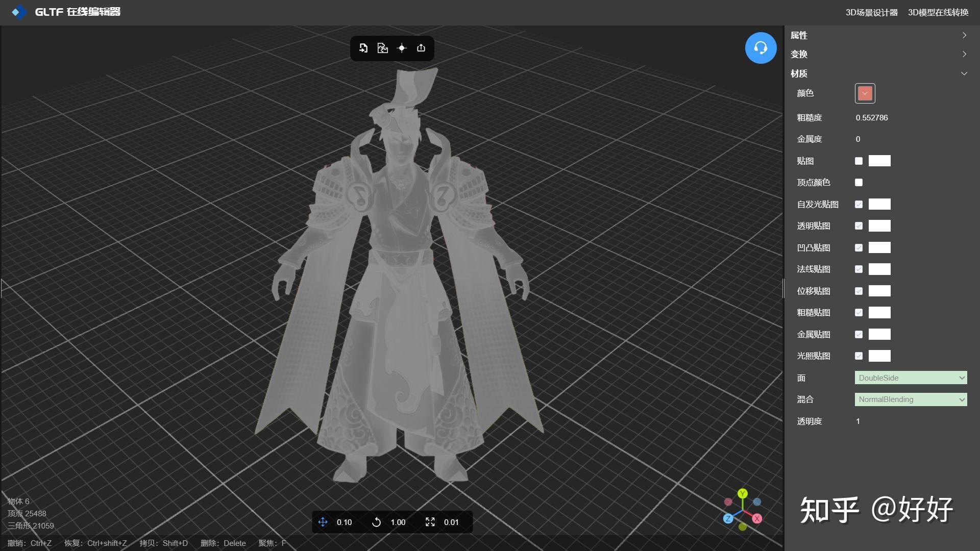
Task: Click the 金属度 value 0
Action: pyautogui.click(x=858, y=139)
